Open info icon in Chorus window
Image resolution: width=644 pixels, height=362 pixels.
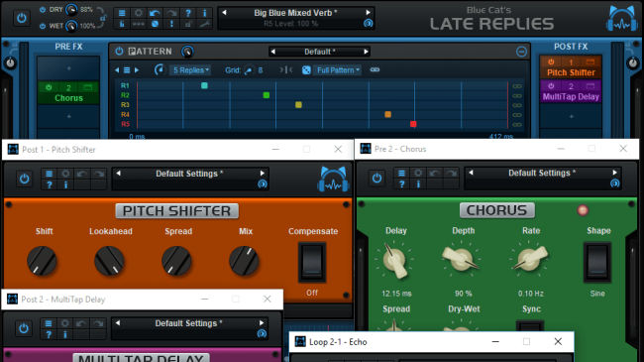[418, 184]
